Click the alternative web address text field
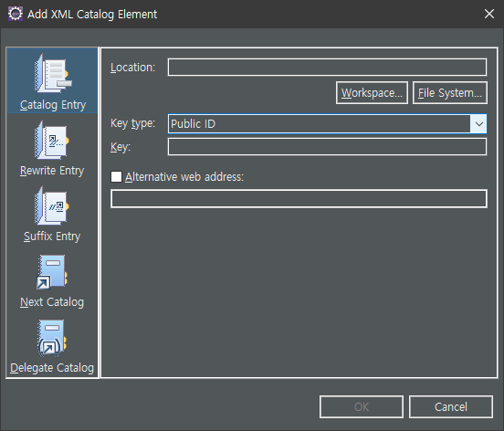Image resolution: width=504 pixels, height=431 pixels. click(299, 199)
